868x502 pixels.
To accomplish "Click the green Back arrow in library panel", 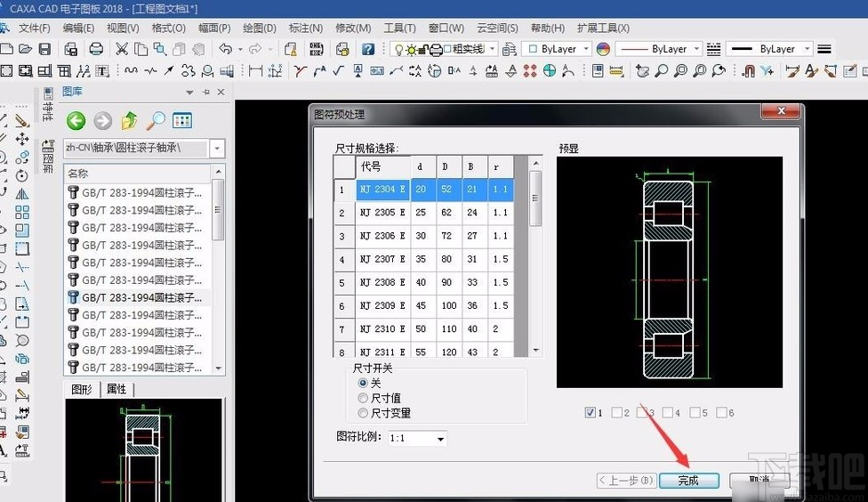I will click(76, 120).
